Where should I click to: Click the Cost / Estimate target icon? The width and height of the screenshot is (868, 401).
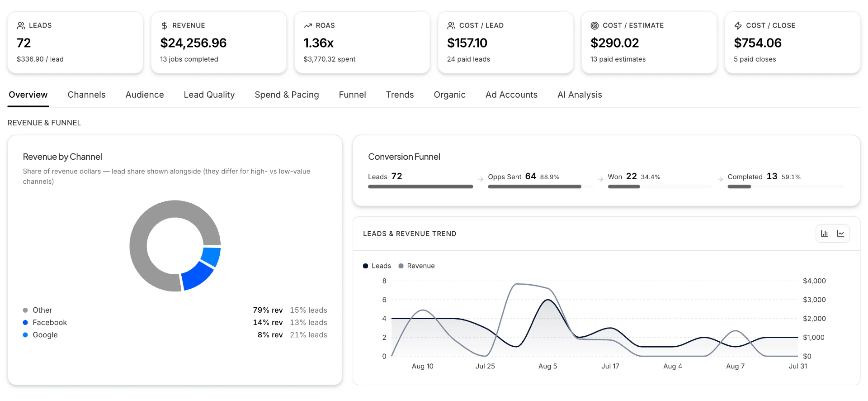tap(594, 25)
